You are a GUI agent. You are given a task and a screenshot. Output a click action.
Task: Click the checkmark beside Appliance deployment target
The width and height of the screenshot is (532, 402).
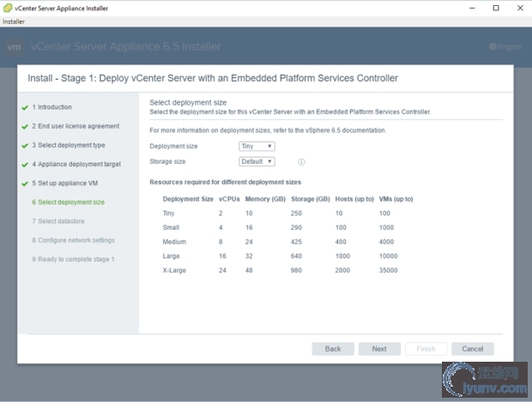25,165
